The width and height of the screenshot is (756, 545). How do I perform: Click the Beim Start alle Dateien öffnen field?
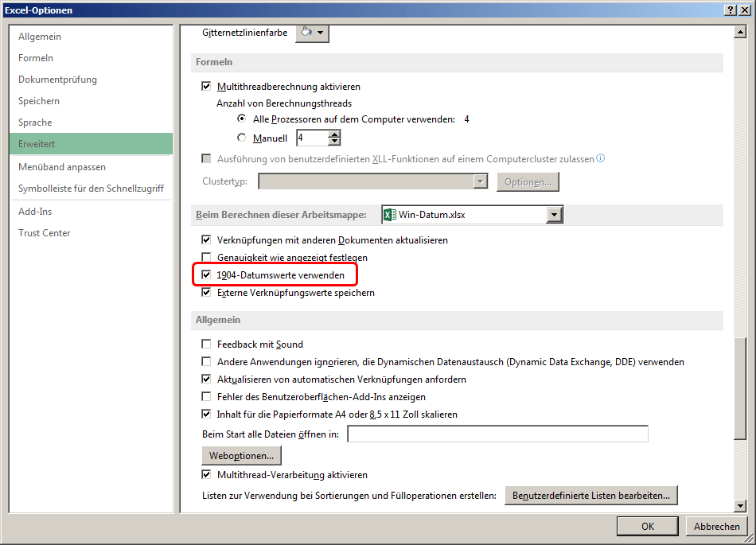coord(497,434)
